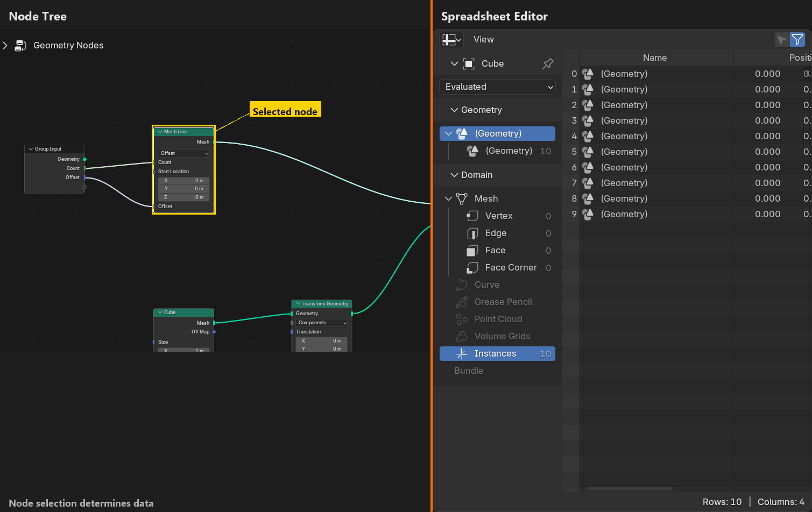812x512 pixels.
Task: Click Mesh Line Start Location Y field
Action: click(x=184, y=189)
